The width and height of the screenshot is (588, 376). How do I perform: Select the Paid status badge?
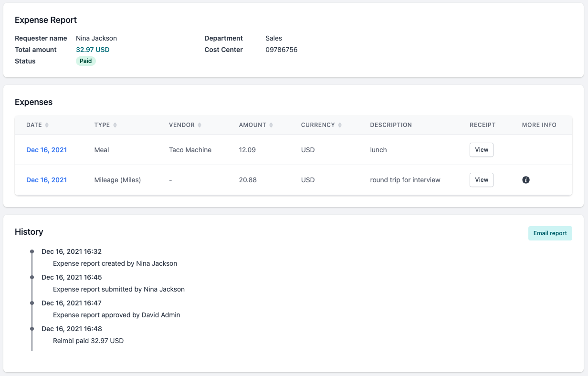85,61
